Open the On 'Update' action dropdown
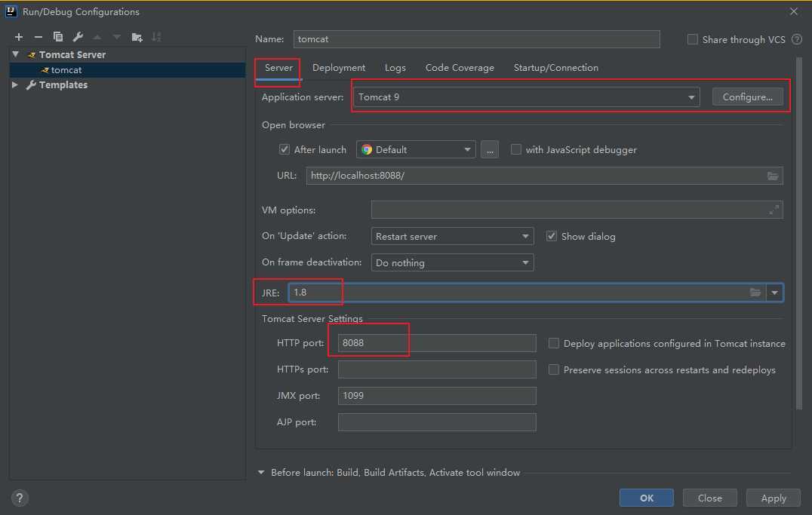Image resolution: width=812 pixels, height=515 pixels. tap(453, 236)
